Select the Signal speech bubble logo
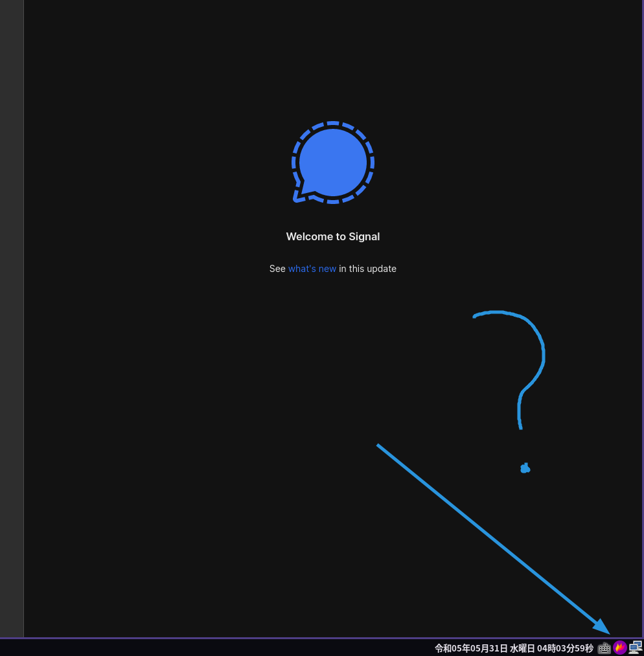Image resolution: width=644 pixels, height=656 pixels. pyautogui.click(x=332, y=162)
